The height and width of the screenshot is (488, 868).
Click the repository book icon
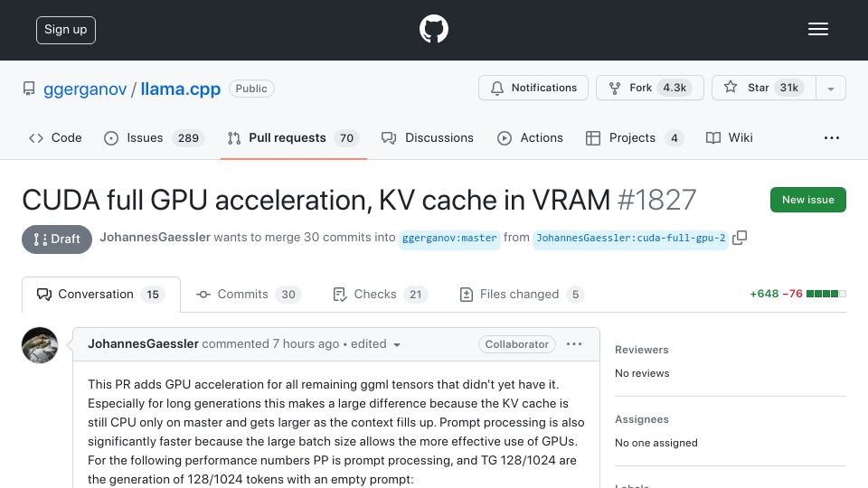pos(29,89)
